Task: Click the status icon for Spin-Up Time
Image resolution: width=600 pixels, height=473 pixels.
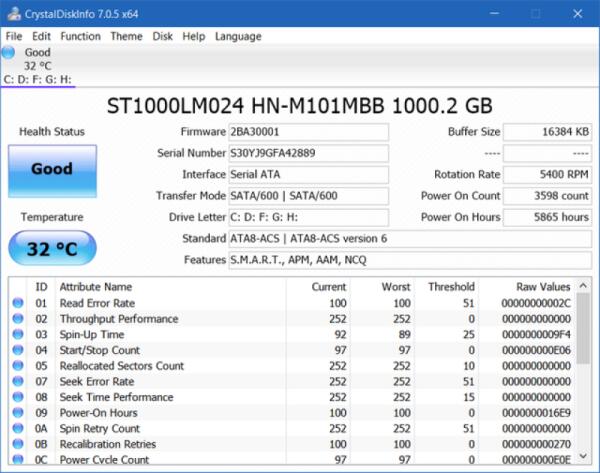Action: click(x=18, y=335)
